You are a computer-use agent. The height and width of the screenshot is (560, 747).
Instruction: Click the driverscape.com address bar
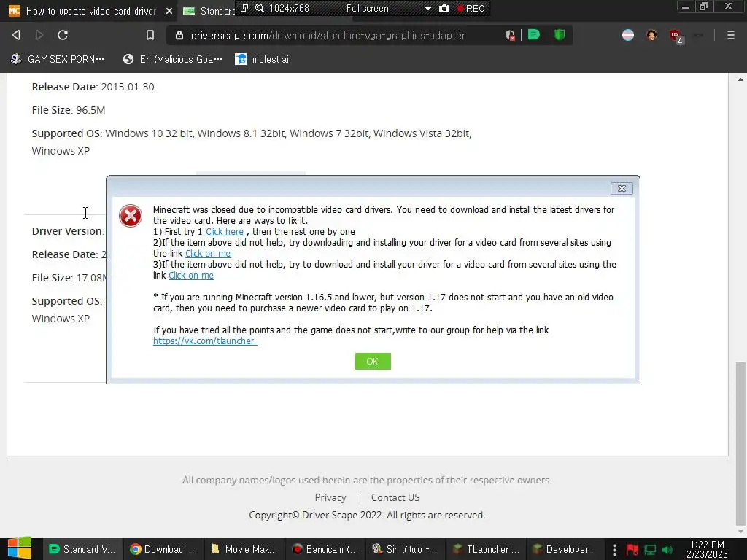tap(328, 35)
